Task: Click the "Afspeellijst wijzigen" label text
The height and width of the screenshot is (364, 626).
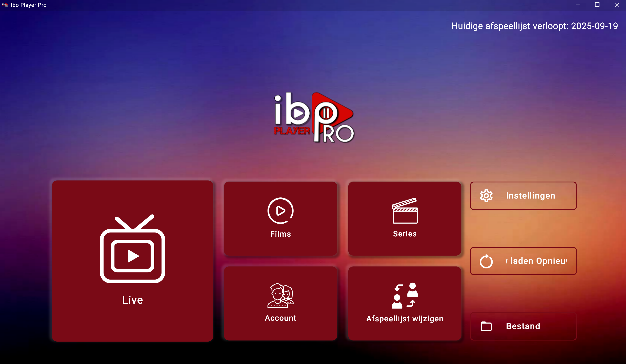Action: 405,319
